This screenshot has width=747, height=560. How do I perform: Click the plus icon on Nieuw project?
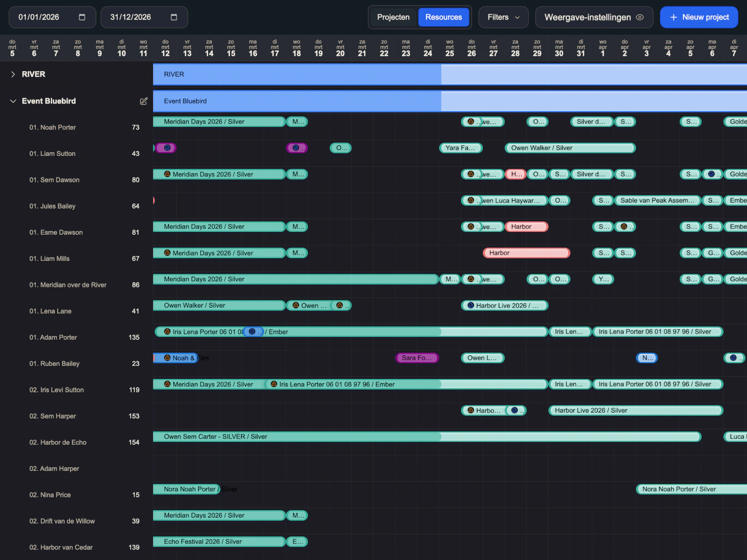(673, 17)
